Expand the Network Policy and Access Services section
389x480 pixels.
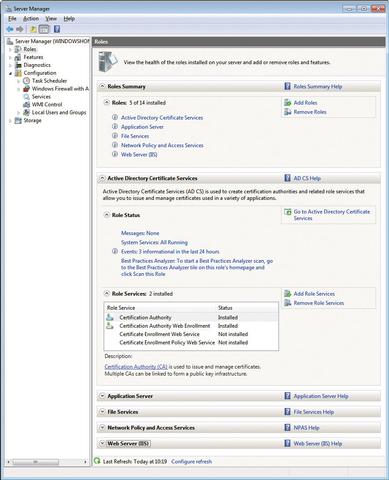[102, 427]
